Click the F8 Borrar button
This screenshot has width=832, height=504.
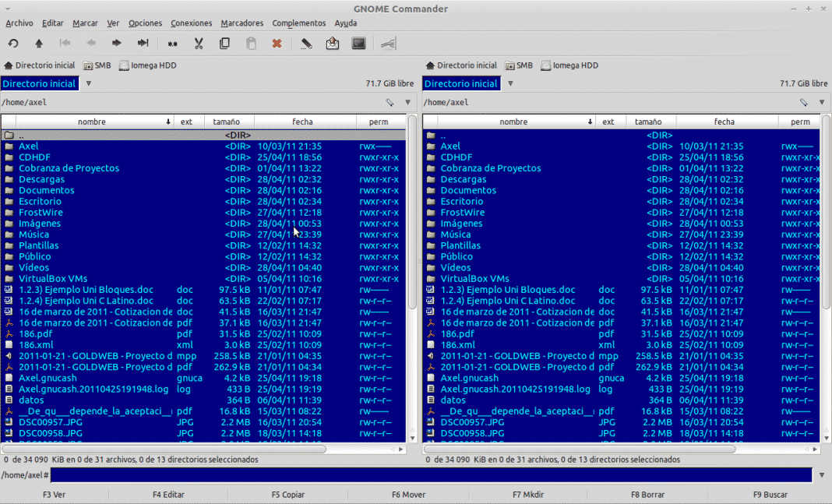tap(648, 495)
